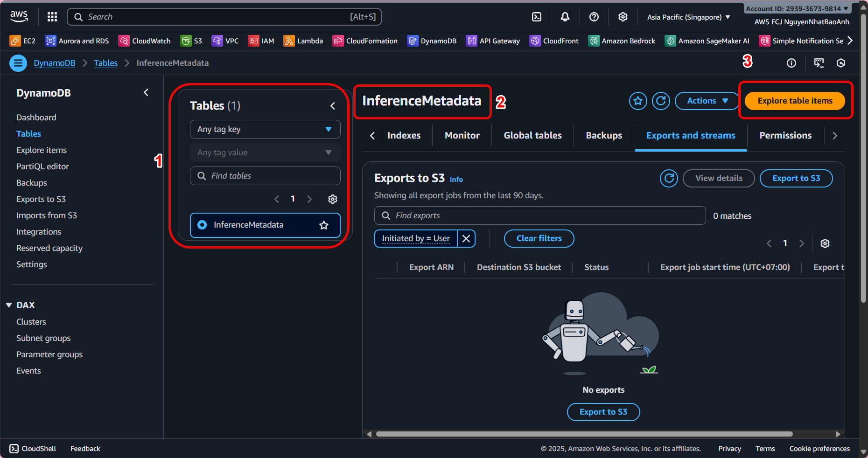Collapse the Tables list panel
The image size is (868, 458).
tap(333, 106)
